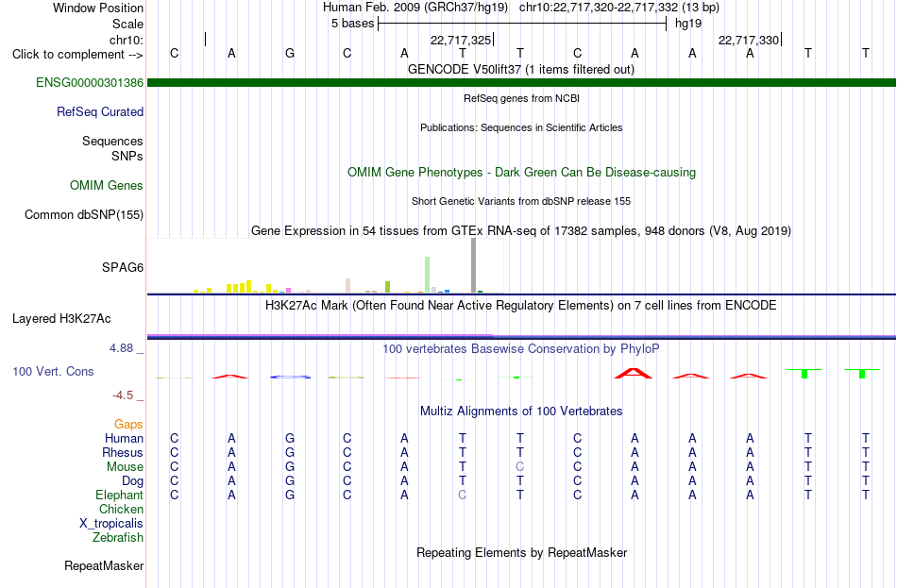Viewport: 897px width, 588px height.
Task: Click 'Short Genetic Variants from dbSNP release 155'
Action: [x=521, y=201]
